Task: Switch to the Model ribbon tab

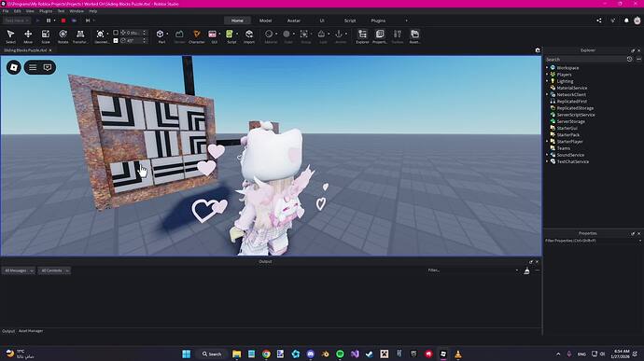Action: click(x=265, y=21)
